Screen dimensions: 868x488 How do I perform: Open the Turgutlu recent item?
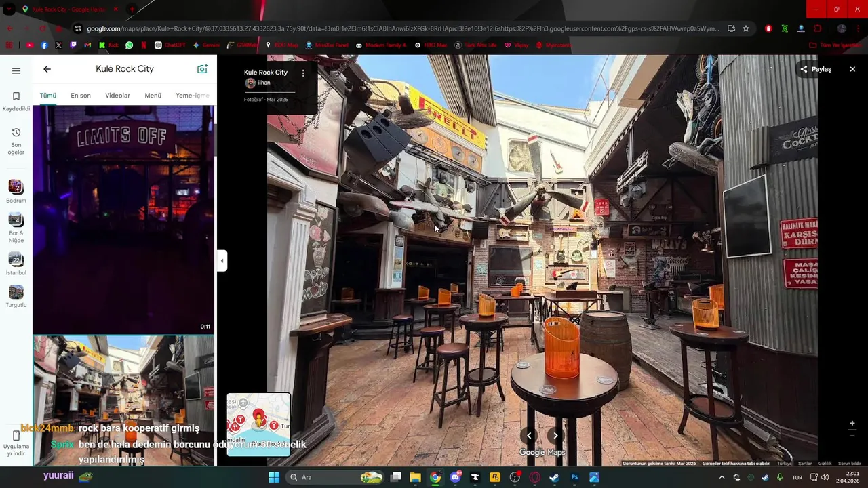coord(16,296)
